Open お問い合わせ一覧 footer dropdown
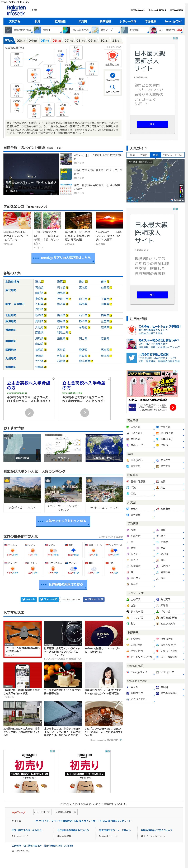This screenshot has height=868, width=188. (x=66, y=812)
